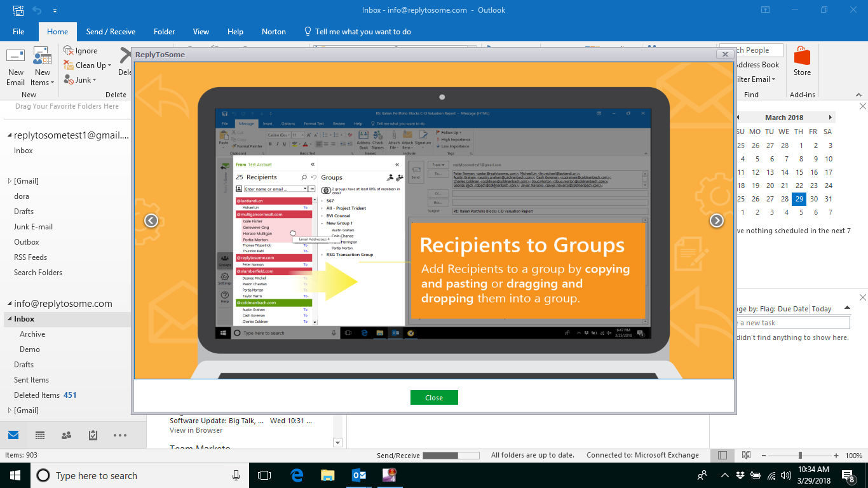Open Customize Quick Access Toolbar dropdown
The width and height of the screenshot is (868, 488).
pyautogui.click(x=55, y=11)
